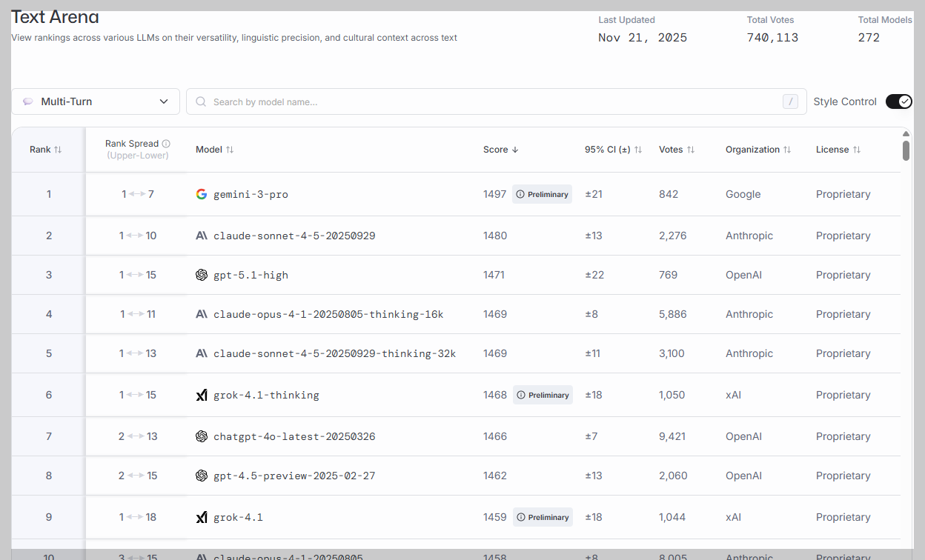
Task: Click model name claude-sonnet-4-5-20250929
Action: (294, 236)
